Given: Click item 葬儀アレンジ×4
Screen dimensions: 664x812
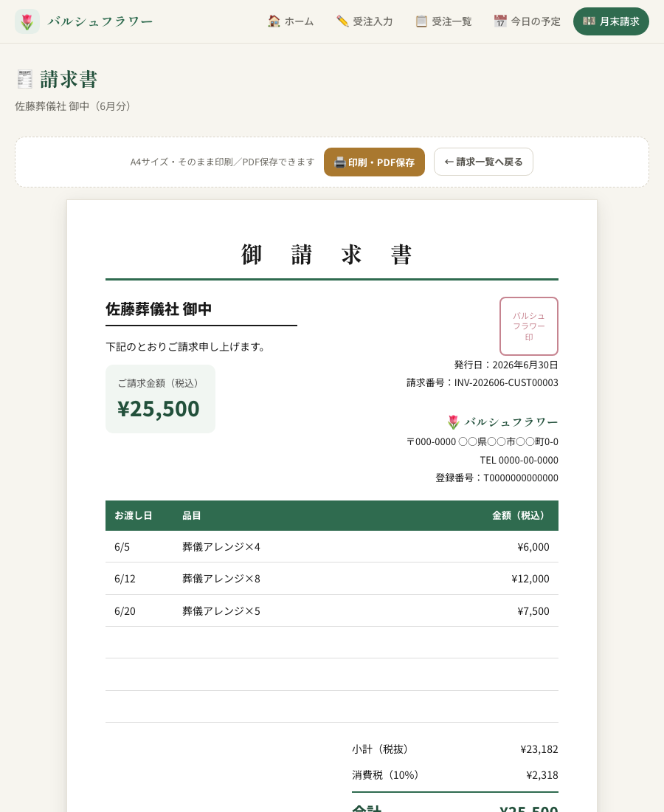Looking at the screenshot, I should tap(221, 547).
